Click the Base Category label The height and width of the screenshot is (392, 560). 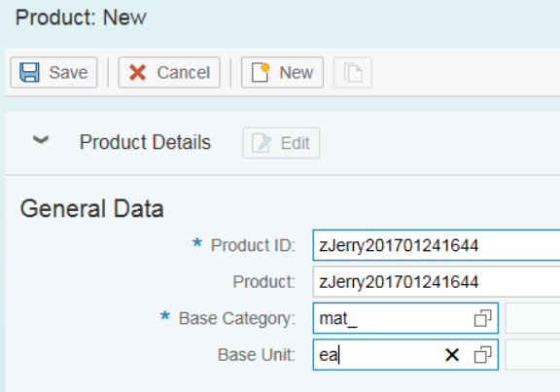coord(237,318)
